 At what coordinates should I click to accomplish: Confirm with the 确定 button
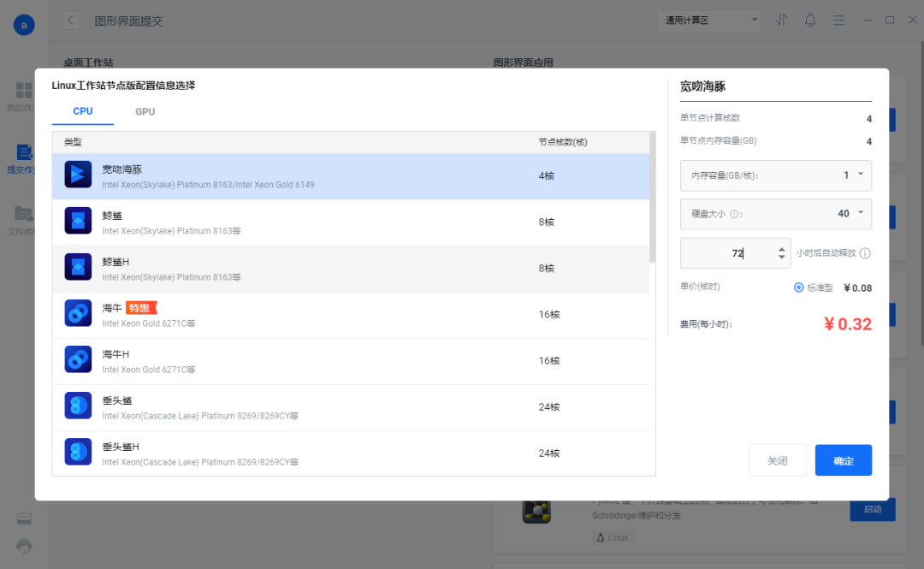point(844,460)
